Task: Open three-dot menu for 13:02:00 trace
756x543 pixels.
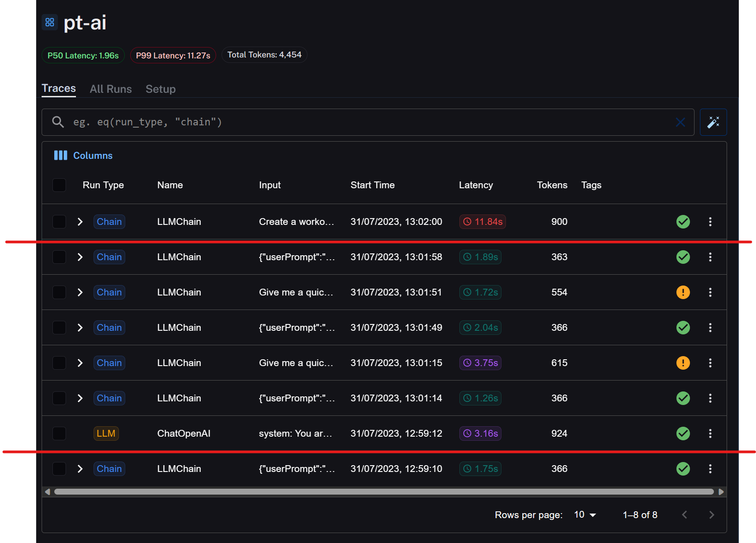Action: coord(710,222)
